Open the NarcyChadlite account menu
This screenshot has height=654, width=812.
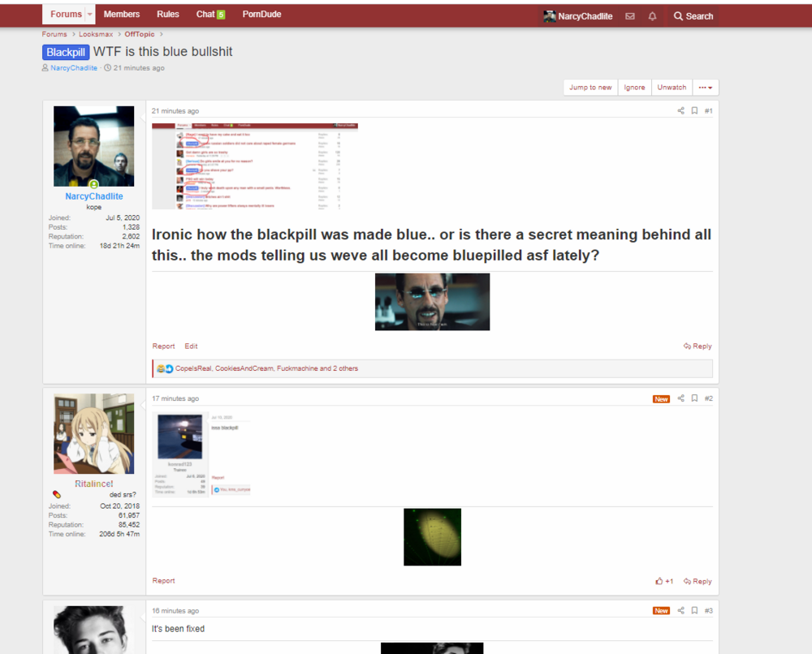(577, 16)
